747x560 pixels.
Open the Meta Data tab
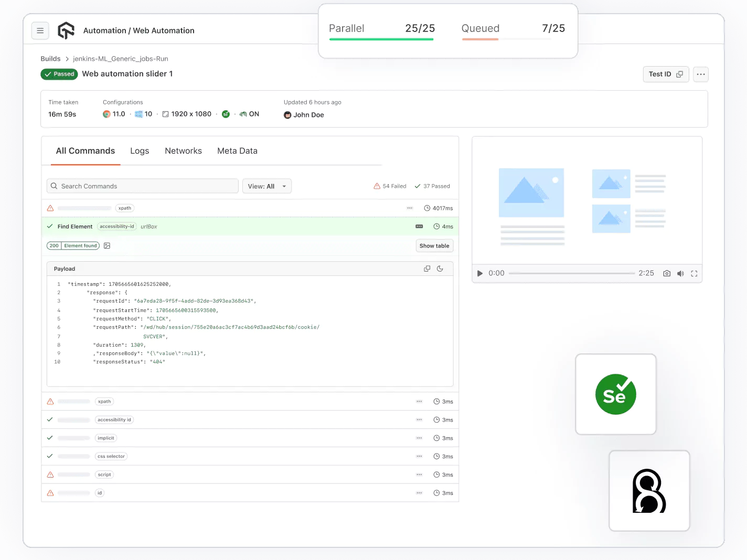point(237,151)
